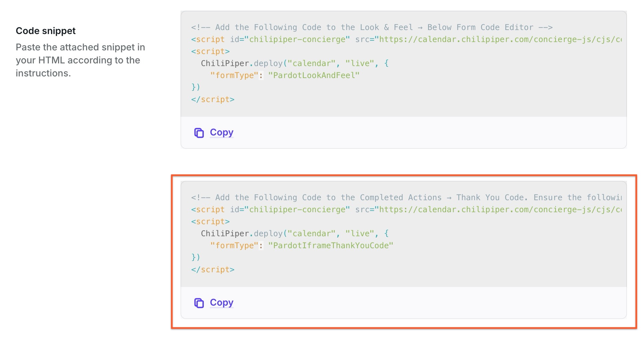
Task: Click the Completed Actions Thank You Code comment line
Action: [x=406, y=198]
